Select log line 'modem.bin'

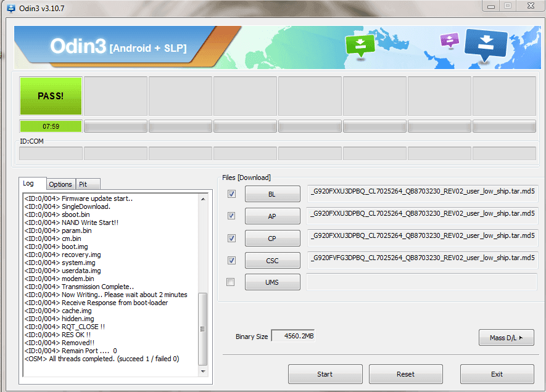point(59,279)
